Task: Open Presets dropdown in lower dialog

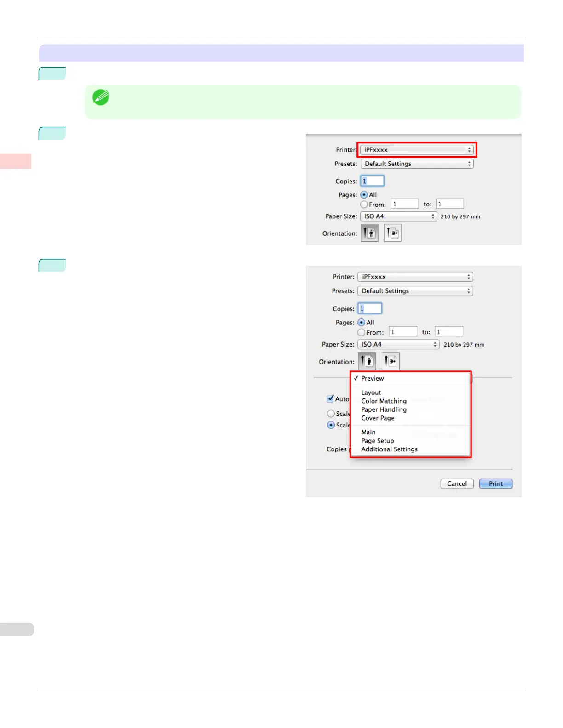Action: click(415, 291)
